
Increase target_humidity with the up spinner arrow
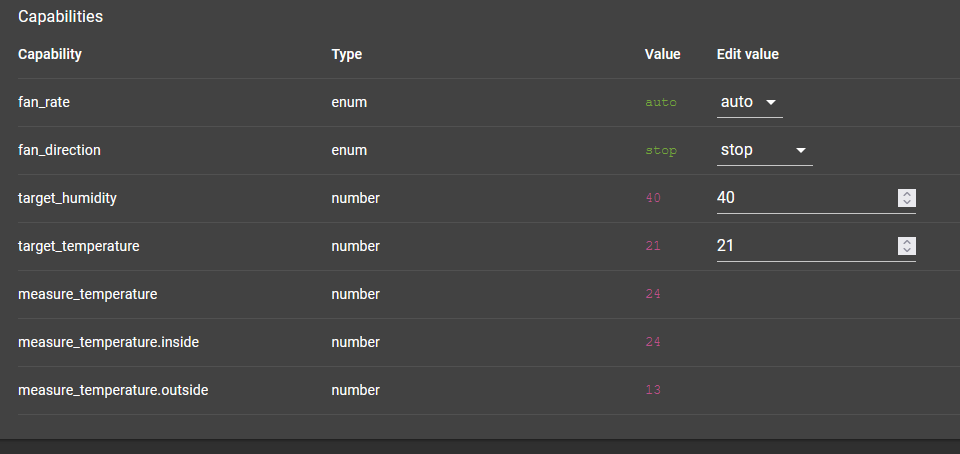tap(907, 194)
